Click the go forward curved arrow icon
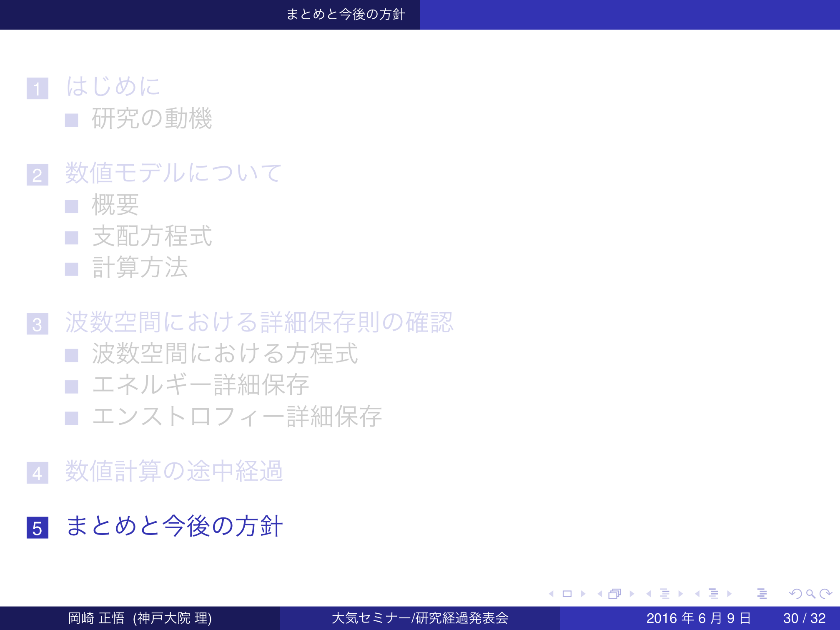This screenshot has width=840, height=630. pos(825,594)
